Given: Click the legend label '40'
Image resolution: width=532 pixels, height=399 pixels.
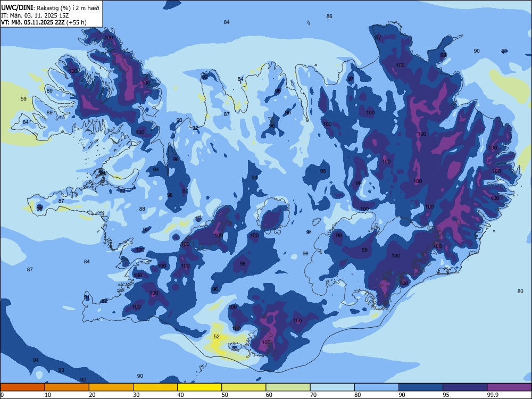Looking at the screenshot, I should point(180,395).
